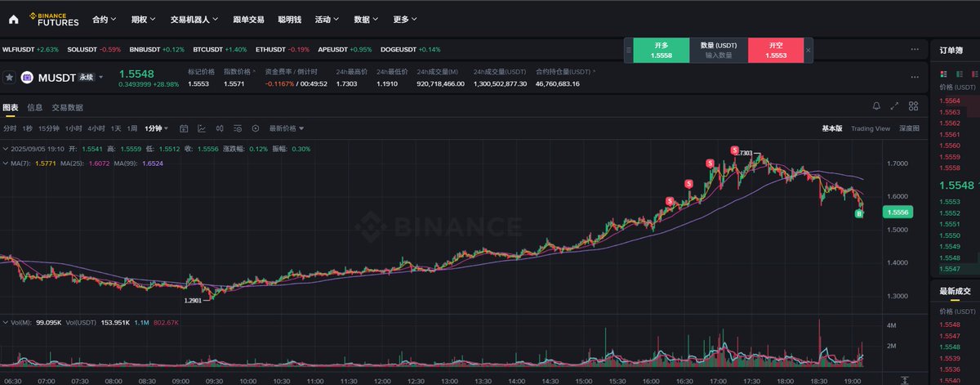
Task: Expand chart to fullscreen with arrows icon
Action: [895, 106]
